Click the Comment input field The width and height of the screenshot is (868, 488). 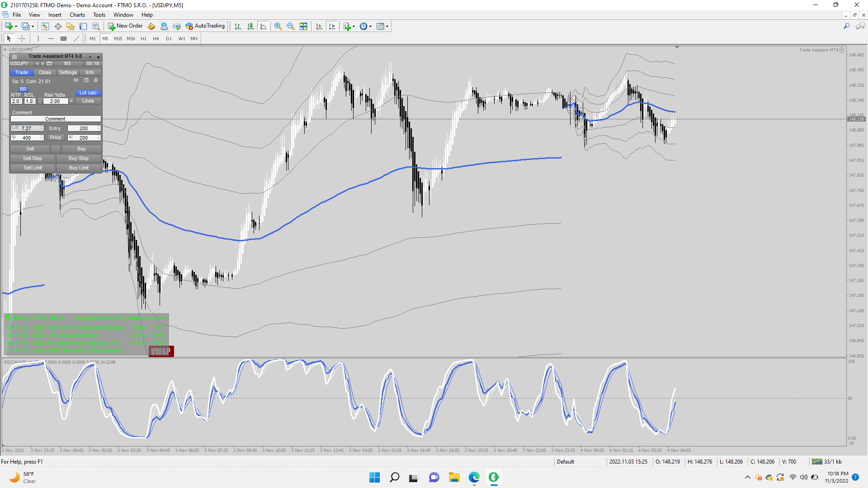(x=55, y=119)
